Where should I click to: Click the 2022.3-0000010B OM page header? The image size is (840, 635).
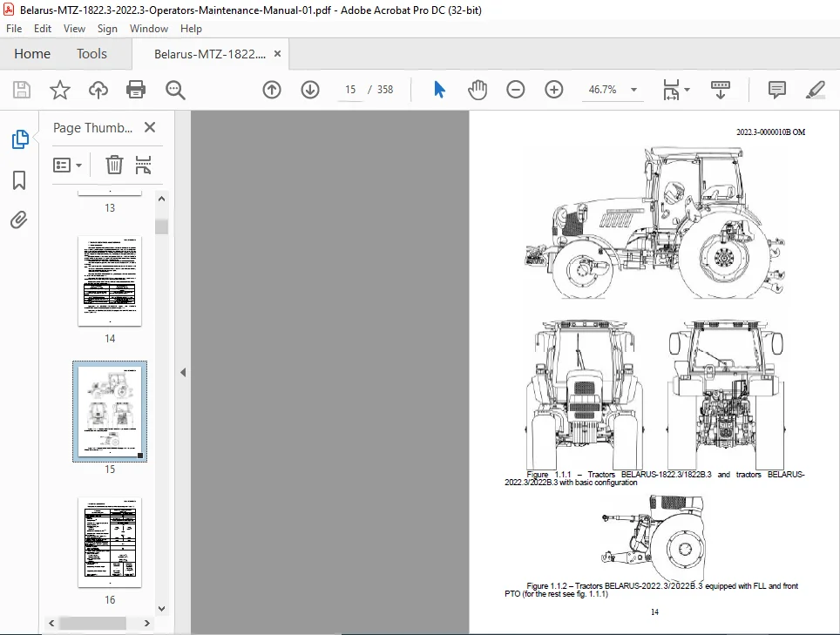coord(770,132)
